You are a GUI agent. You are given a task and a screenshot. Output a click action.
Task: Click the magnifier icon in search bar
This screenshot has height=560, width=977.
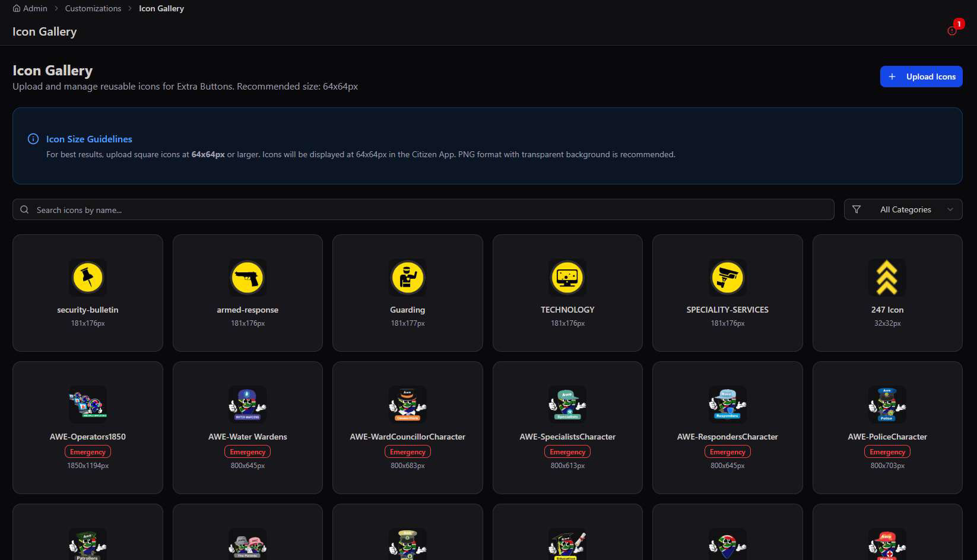(24, 209)
